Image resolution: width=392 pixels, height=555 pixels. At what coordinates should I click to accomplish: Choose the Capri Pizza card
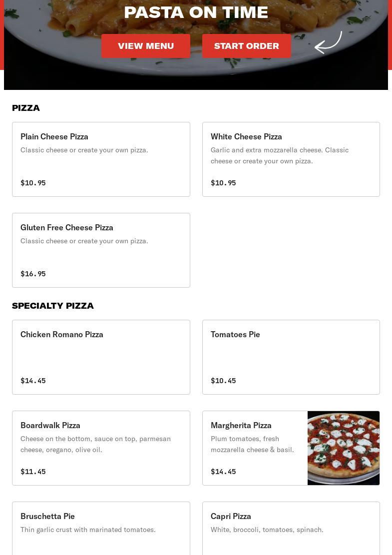point(291,529)
